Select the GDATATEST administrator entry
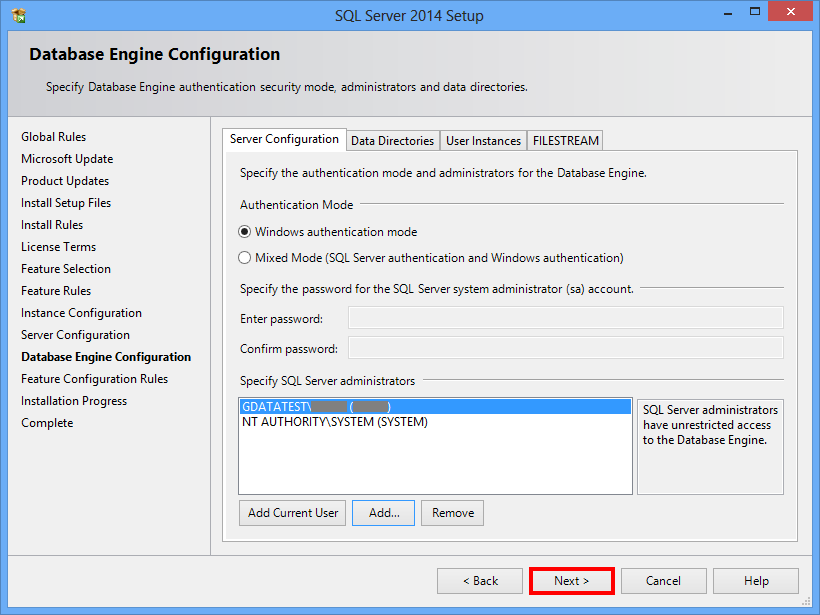This screenshot has height=615, width=820. tap(435, 407)
